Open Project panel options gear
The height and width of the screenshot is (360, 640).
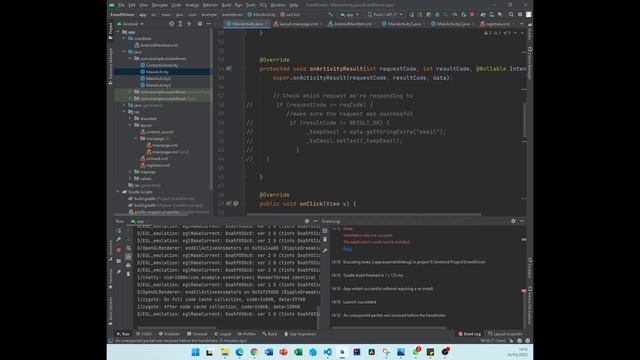pyautogui.click(x=200, y=24)
